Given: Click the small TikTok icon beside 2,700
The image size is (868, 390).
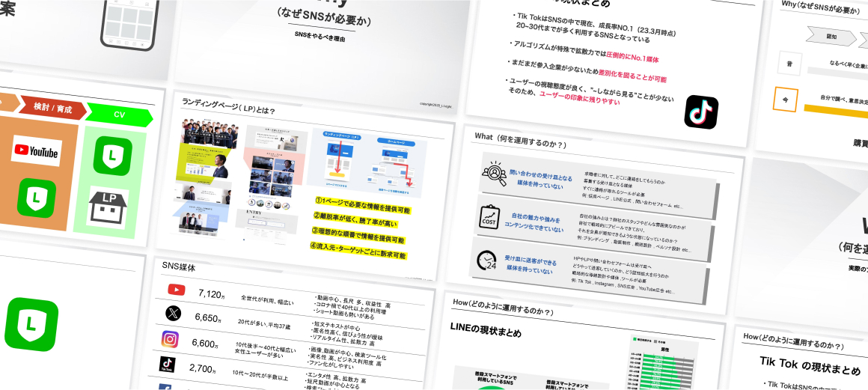Looking at the screenshot, I should [167, 364].
